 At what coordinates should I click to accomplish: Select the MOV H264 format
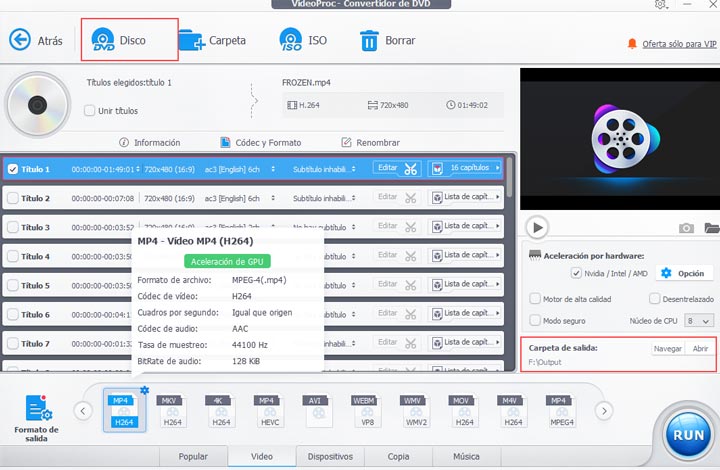pyautogui.click(x=464, y=411)
